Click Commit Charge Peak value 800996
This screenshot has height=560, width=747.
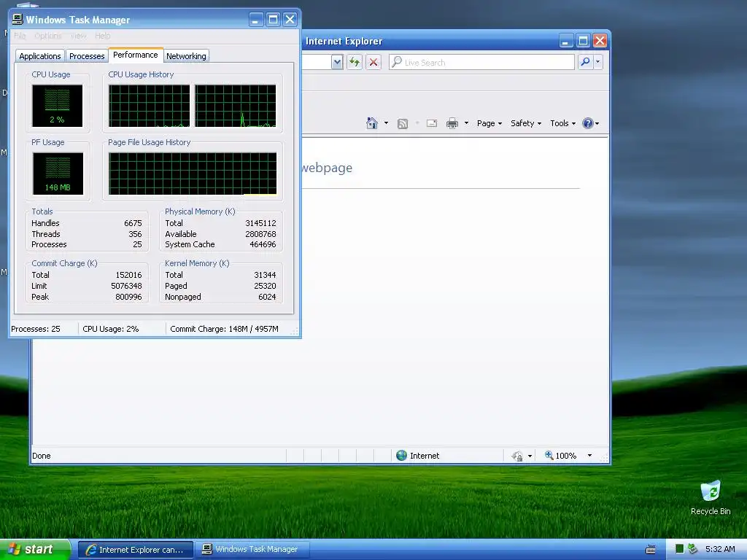(128, 297)
